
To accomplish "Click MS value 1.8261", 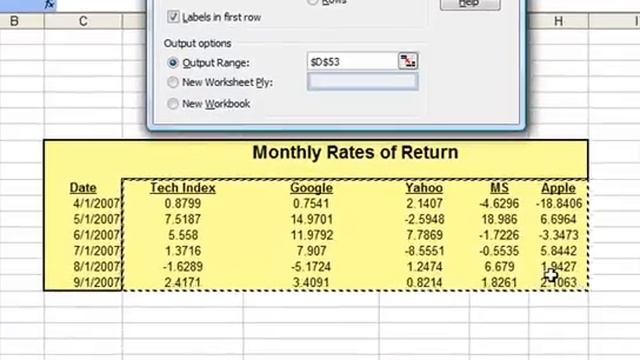I will point(499,282).
